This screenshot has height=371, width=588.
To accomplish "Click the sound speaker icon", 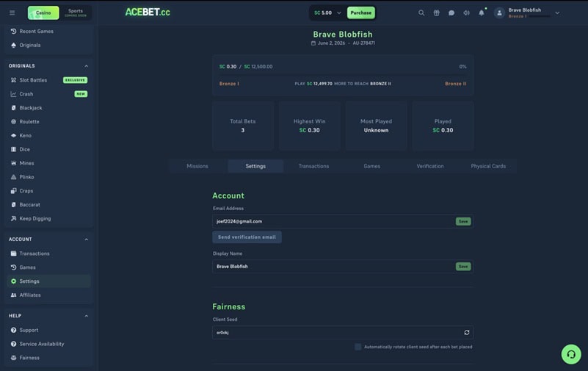I will point(466,12).
